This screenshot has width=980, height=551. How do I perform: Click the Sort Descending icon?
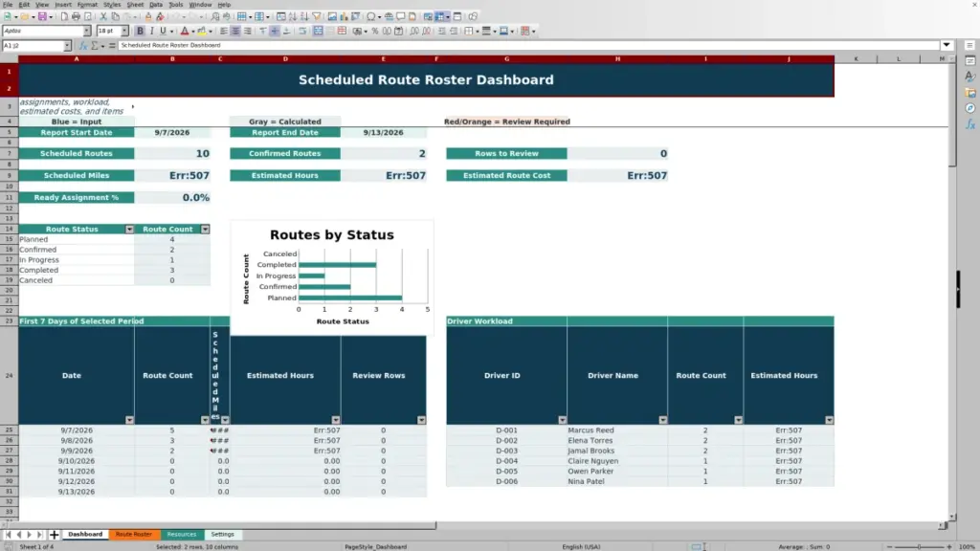click(304, 16)
